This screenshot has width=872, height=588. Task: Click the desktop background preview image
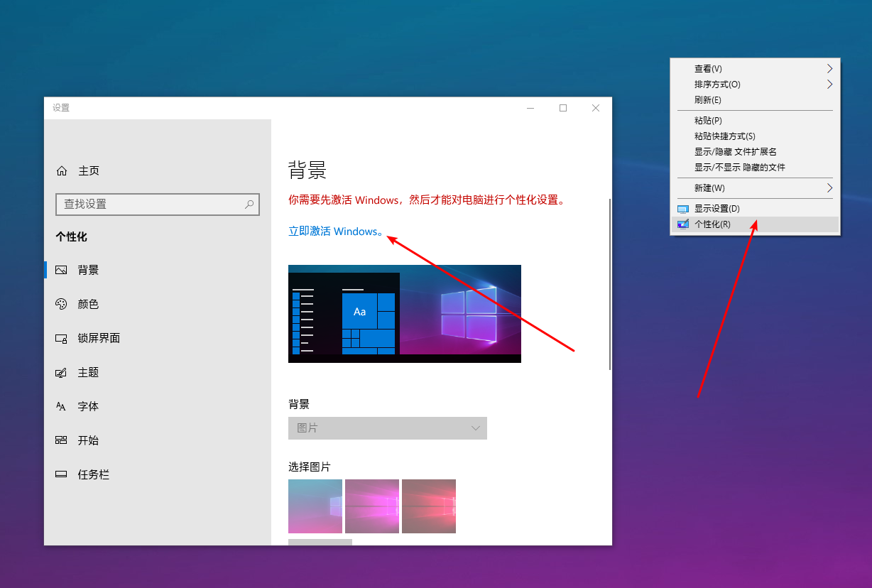click(405, 314)
